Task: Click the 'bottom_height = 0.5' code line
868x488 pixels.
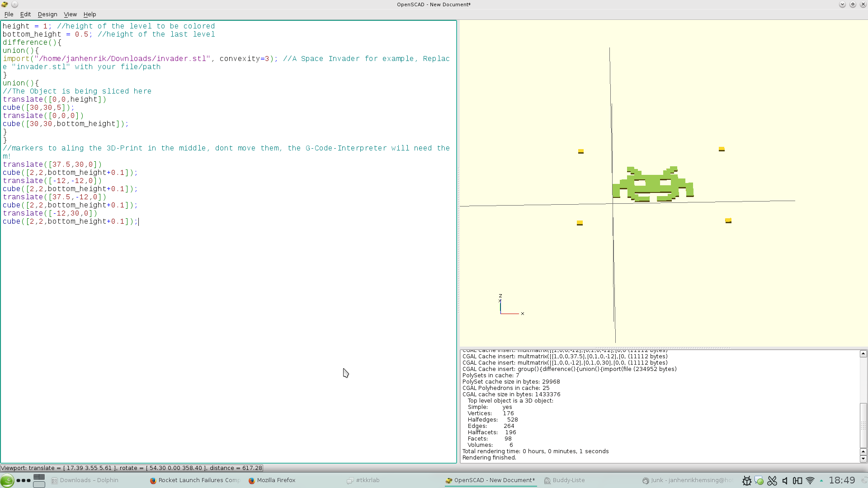Action: click(108, 34)
